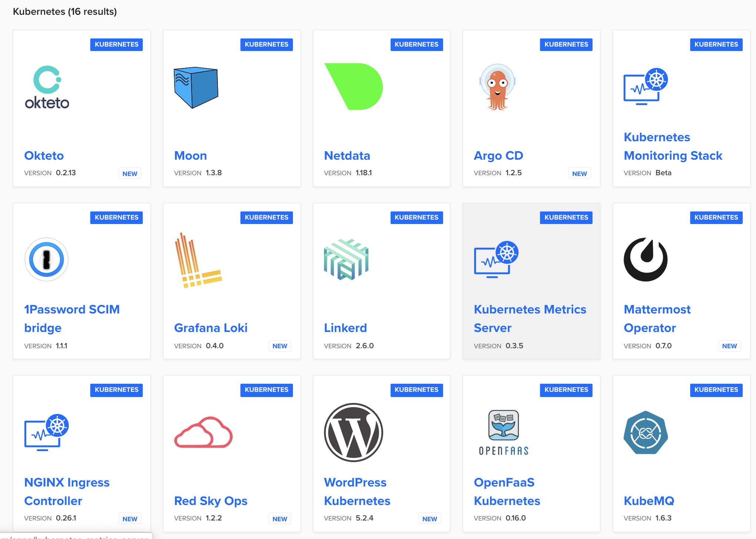
Task: Open the KubeMQ title link
Action: [x=649, y=501]
